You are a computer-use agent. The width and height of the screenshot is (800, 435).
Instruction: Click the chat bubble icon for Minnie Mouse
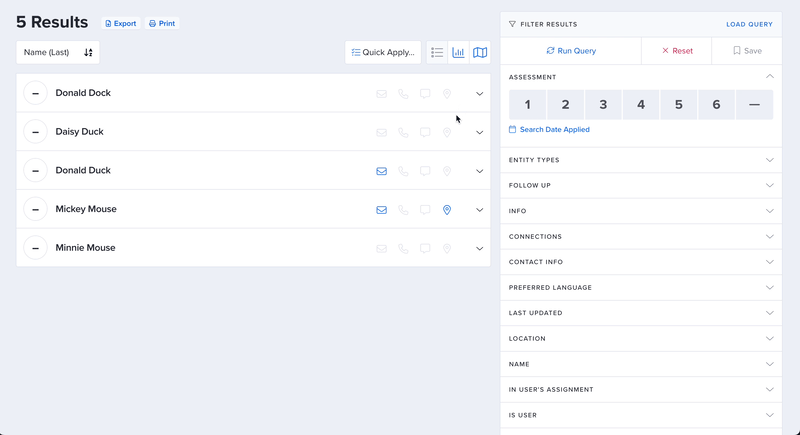(425, 249)
